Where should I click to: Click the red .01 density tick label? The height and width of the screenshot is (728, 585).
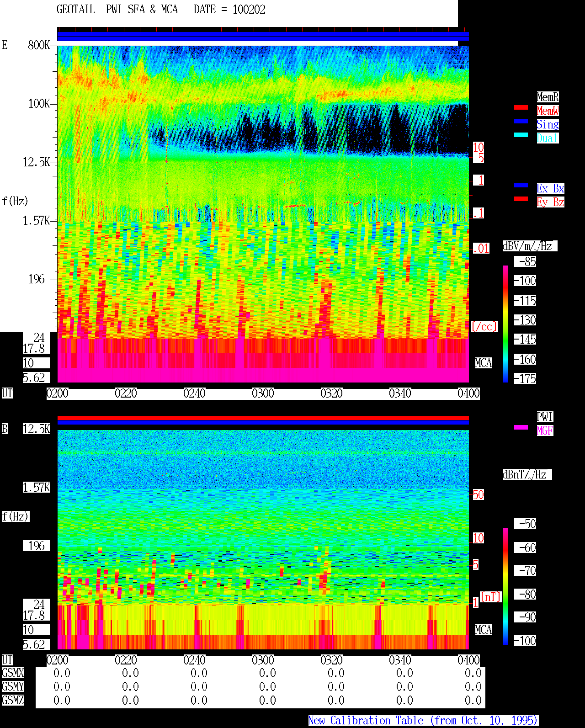(481, 249)
